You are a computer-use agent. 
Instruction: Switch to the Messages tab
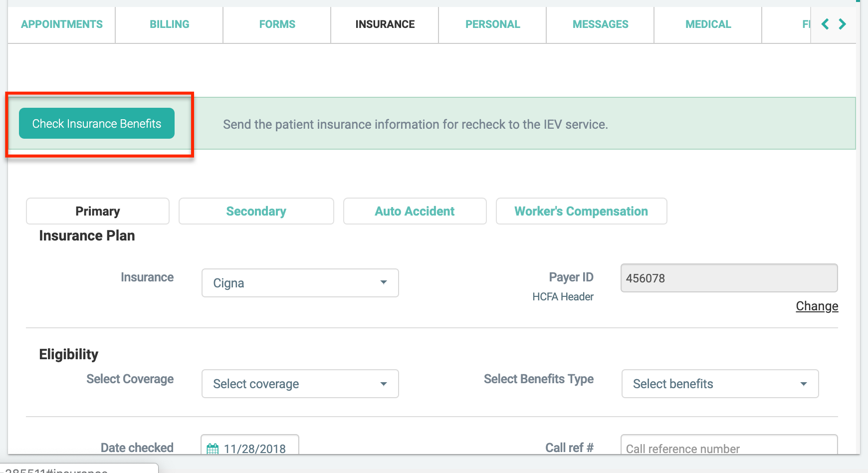click(x=600, y=24)
